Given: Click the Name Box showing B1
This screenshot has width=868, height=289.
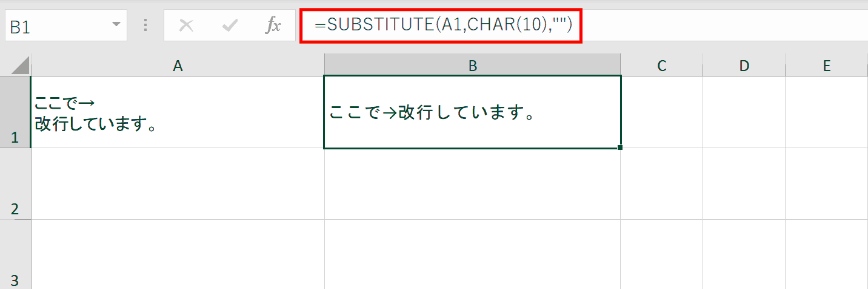Looking at the screenshot, I should click(65, 25).
